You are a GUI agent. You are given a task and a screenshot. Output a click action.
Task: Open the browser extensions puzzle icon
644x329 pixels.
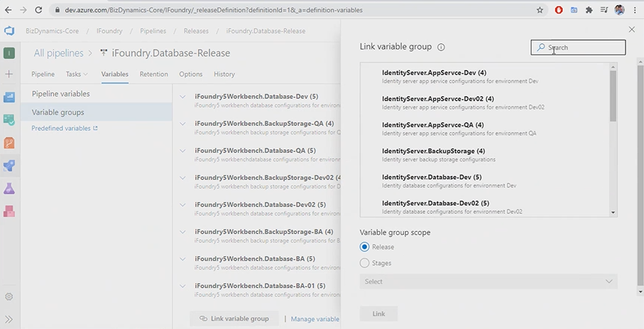click(589, 10)
